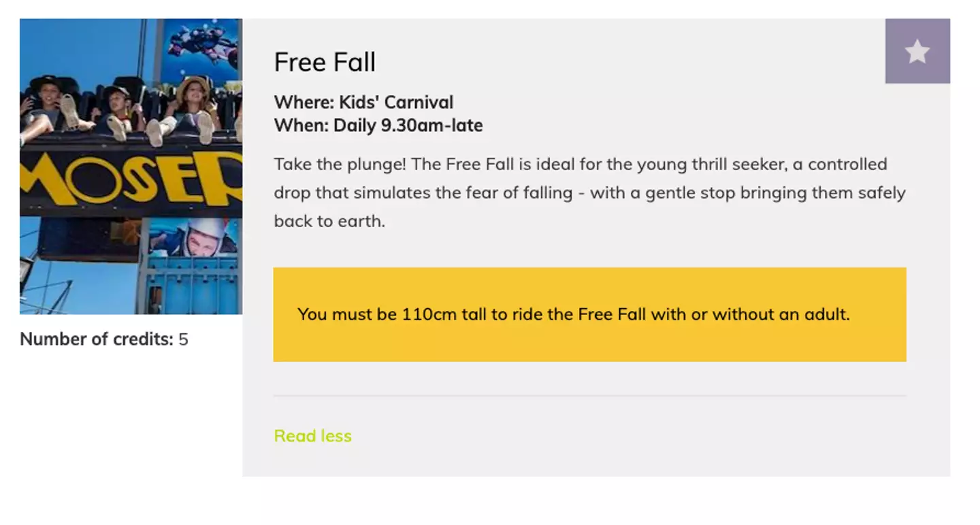Open the Free Fall ride photo
980x525 pixels.
[x=131, y=166]
